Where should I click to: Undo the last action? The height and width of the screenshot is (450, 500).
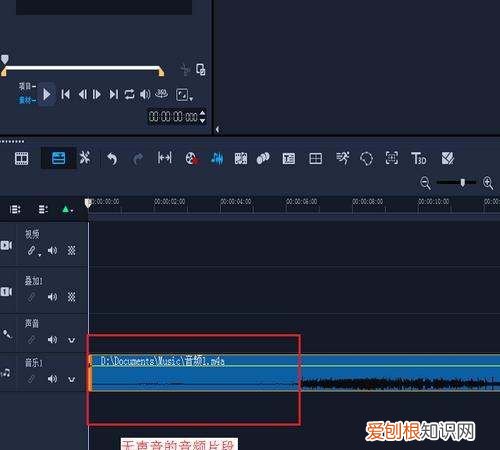tap(112, 159)
